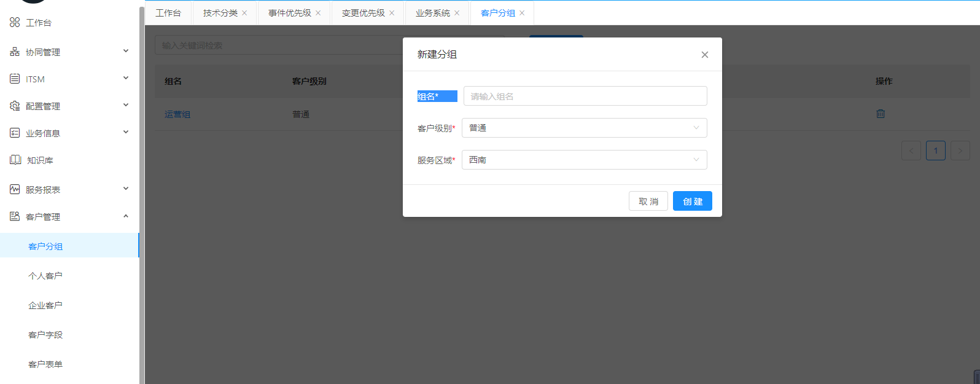
Task: Click the 创建 button
Action: coord(692,201)
